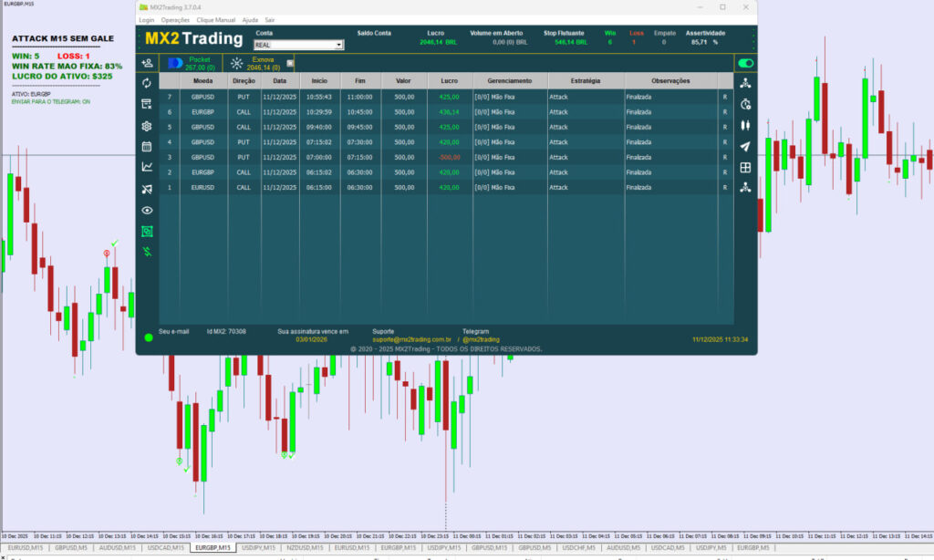Open settings via the gear icon
The height and width of the screenshot is (560, 934).
click(x=147, y=126)
